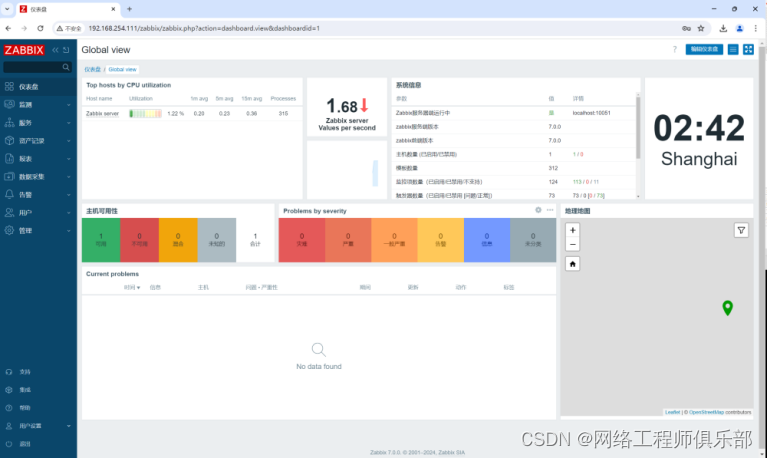Open the OpenStreetMap attribution link
The height and width of the screenshot is (458, 767).
[x=706, y=412]
